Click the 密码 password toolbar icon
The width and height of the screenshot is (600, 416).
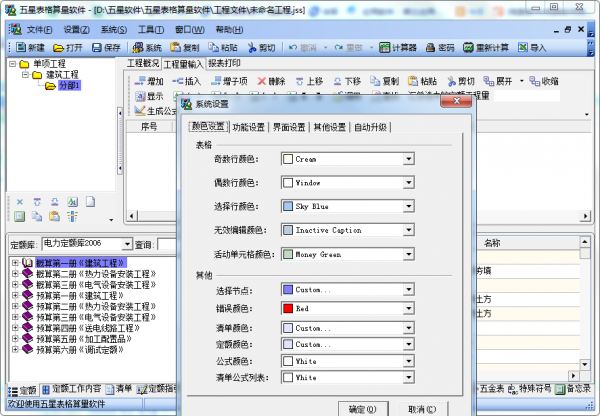(430, 47)
